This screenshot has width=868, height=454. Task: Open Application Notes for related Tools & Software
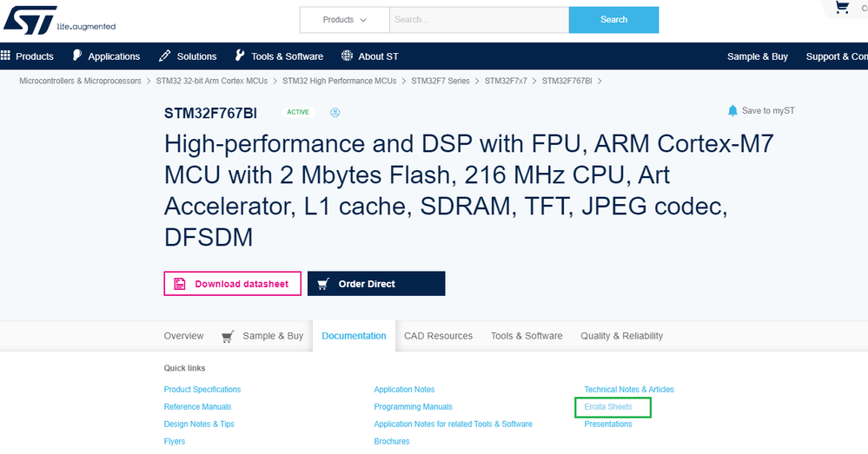click(453, 424)
